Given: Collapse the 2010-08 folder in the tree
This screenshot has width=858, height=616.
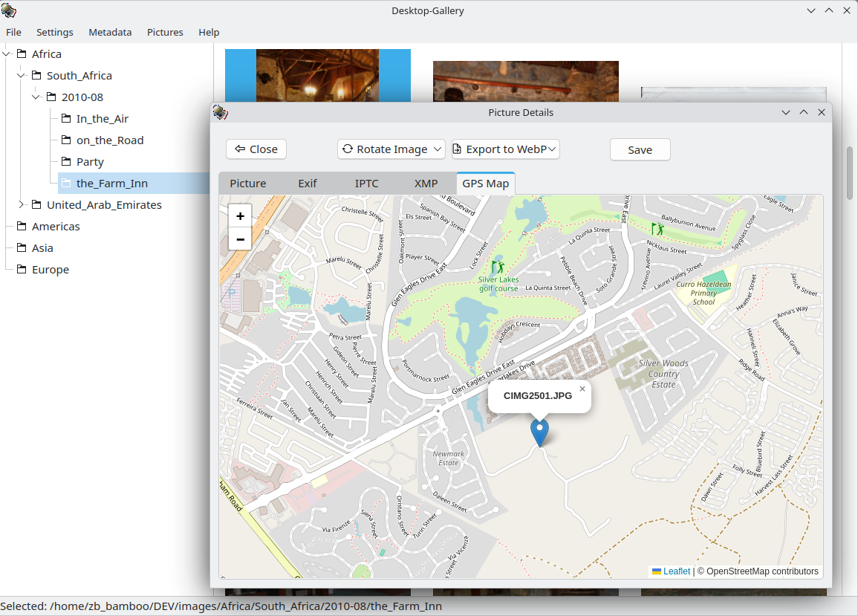Looking at the screenshot, I should coord(36,97).
